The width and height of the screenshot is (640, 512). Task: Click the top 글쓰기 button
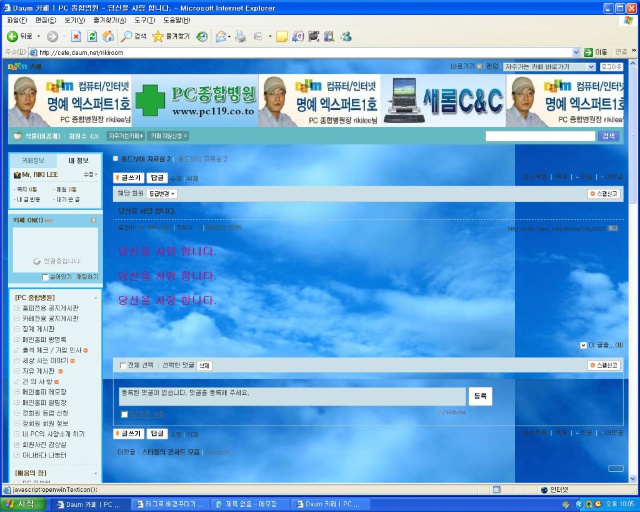tap(129, 178)
